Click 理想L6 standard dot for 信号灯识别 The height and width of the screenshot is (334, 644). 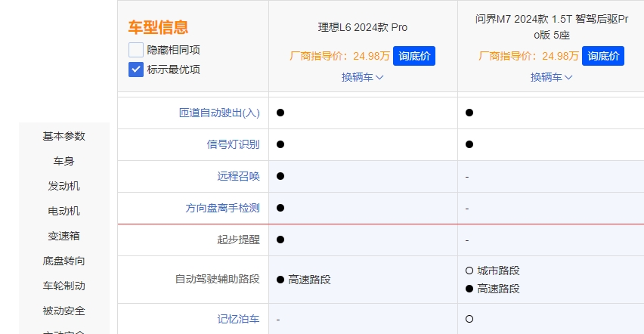[x=280, y=144]
